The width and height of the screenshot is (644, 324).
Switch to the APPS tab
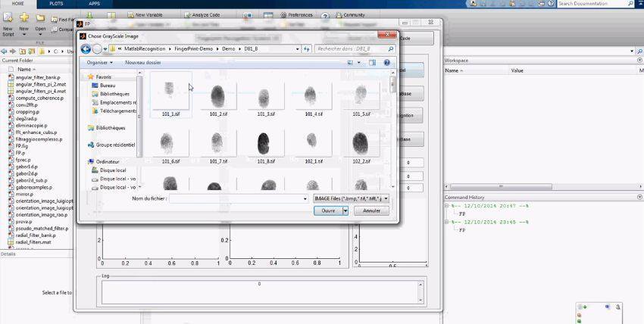94,4
